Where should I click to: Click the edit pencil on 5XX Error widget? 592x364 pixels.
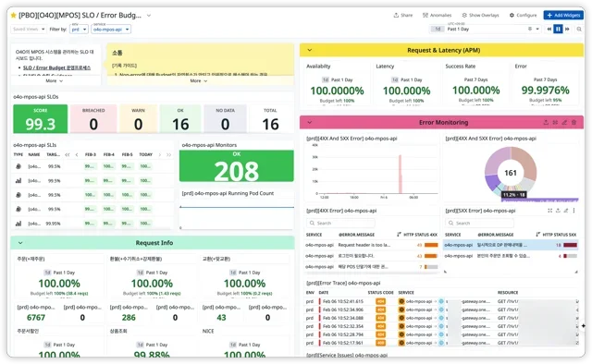[565, 211]
